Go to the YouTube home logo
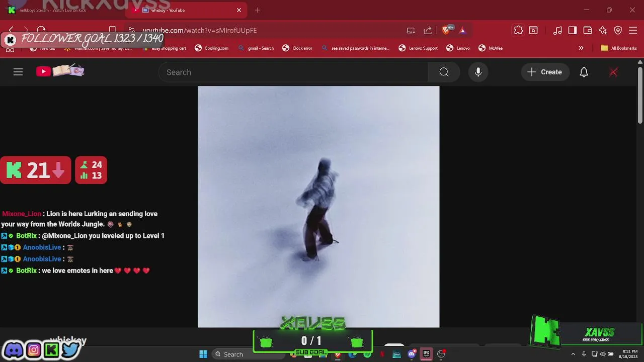Image resolution: width=644 pixels, height=362 pixels. [60, 71]
